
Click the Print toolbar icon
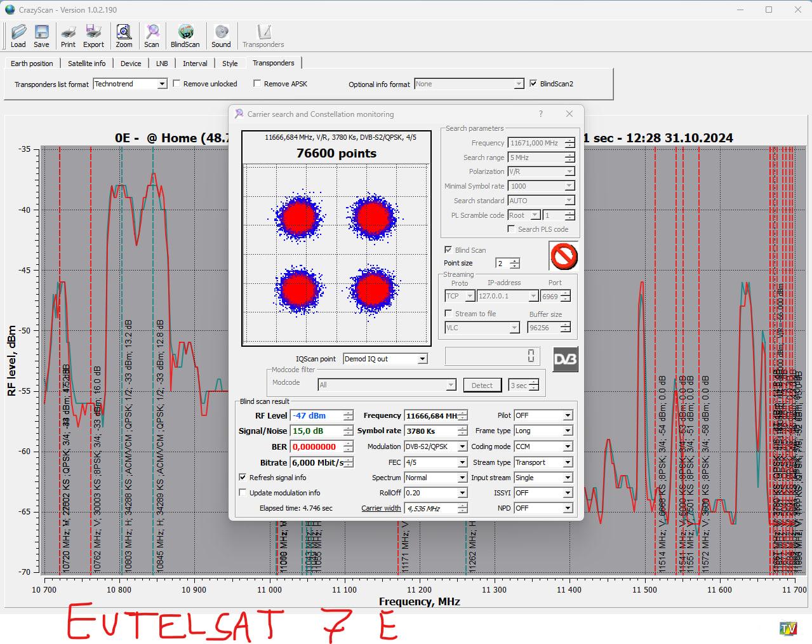click(x=68, y=36)
